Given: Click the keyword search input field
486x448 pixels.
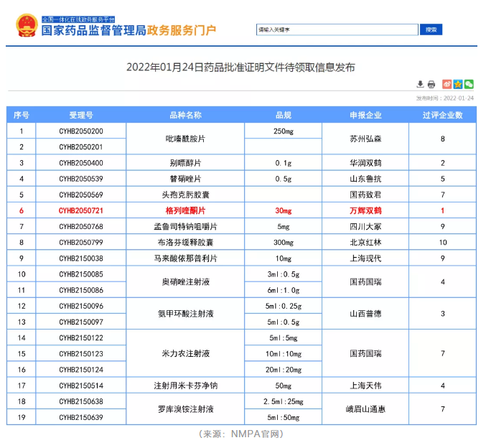Looking at the screenshot, I should pos(337,29).
